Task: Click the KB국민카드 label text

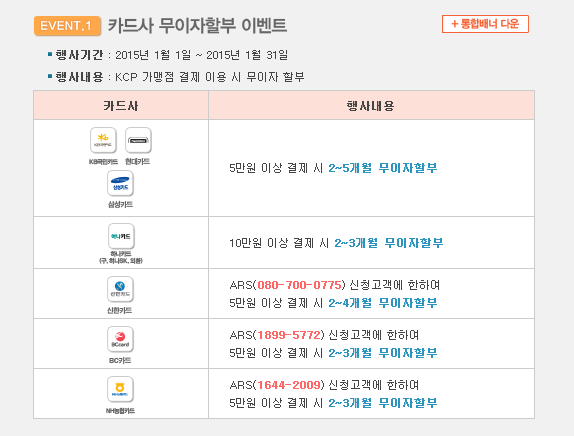Action: click(x=103, y=161)
